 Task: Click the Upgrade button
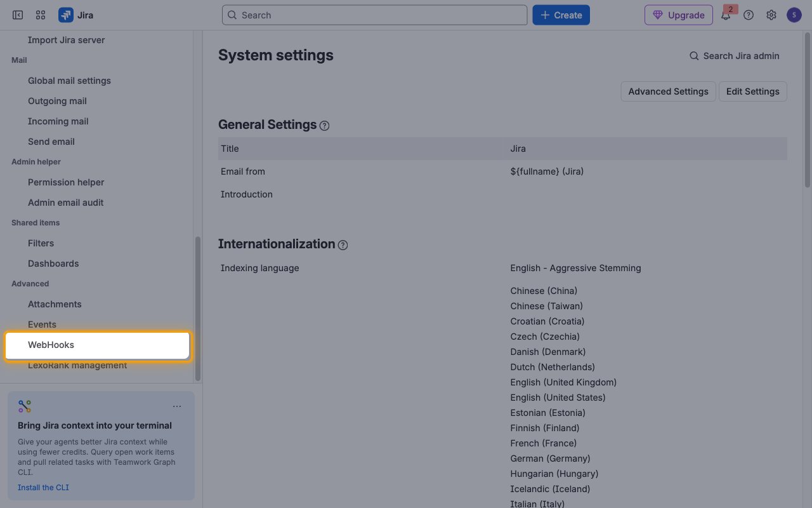click(679, 15)
